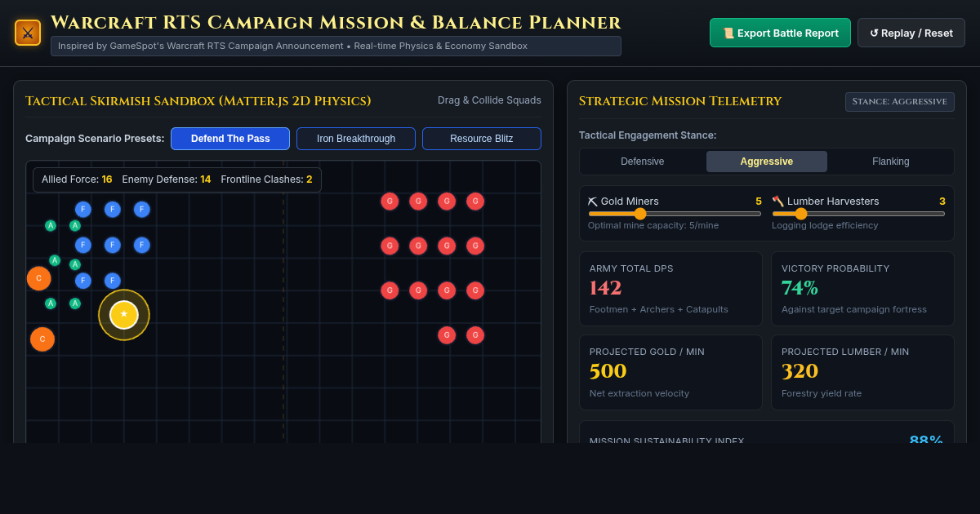Export the battle report

coord(780,33)
